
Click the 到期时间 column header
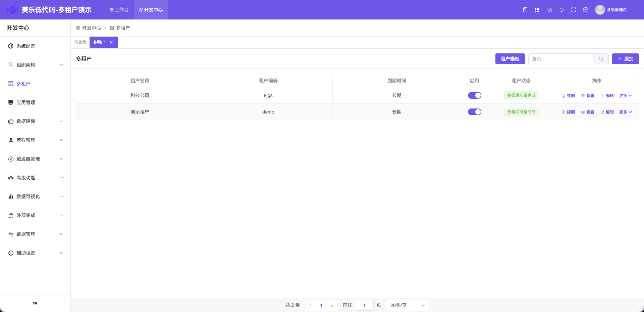(x=397, y=81)
